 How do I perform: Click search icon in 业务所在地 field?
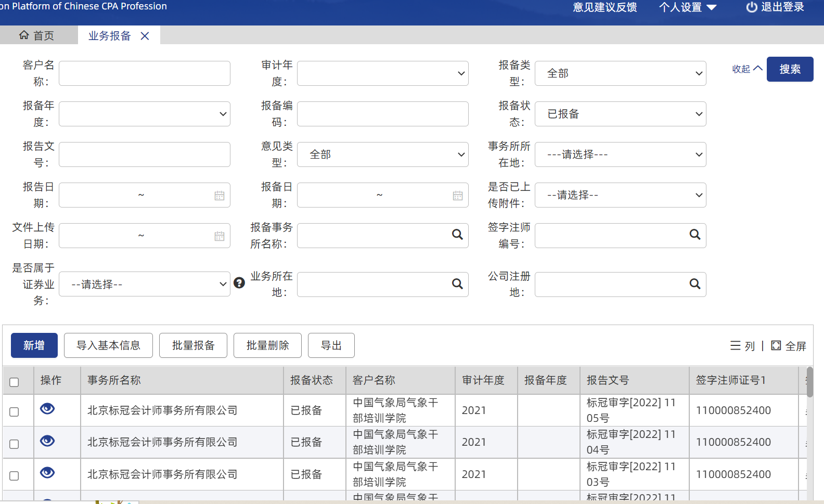[x=457, y=284]
